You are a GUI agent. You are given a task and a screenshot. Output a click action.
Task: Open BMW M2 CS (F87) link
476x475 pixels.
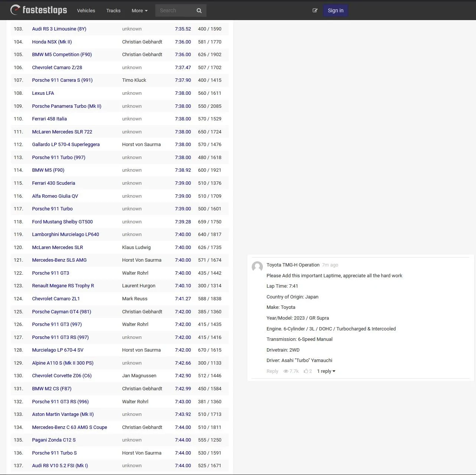52,389
